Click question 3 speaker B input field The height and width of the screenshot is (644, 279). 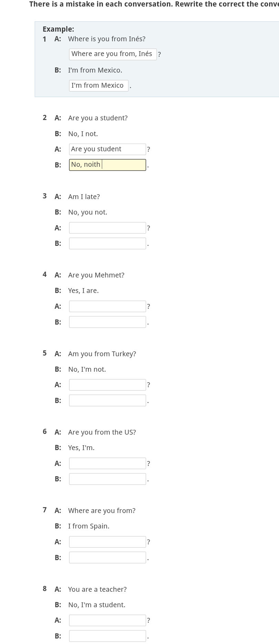[x=107, y=243]
